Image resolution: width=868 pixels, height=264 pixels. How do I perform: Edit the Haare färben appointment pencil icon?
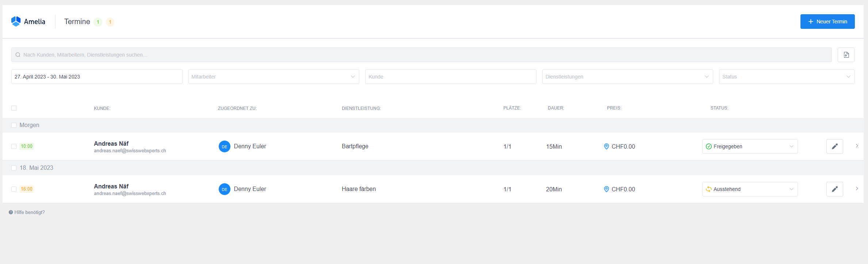(834, 189)
